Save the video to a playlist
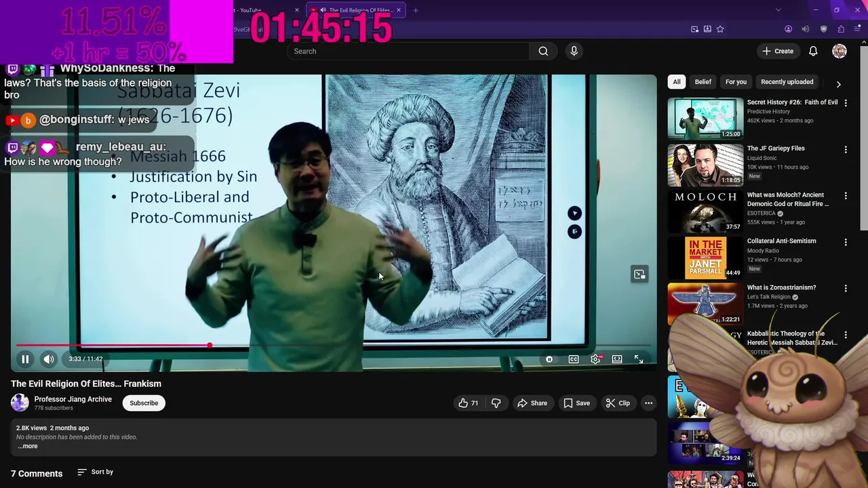This screenshot has width=868, height=488. tap(576, 403)
